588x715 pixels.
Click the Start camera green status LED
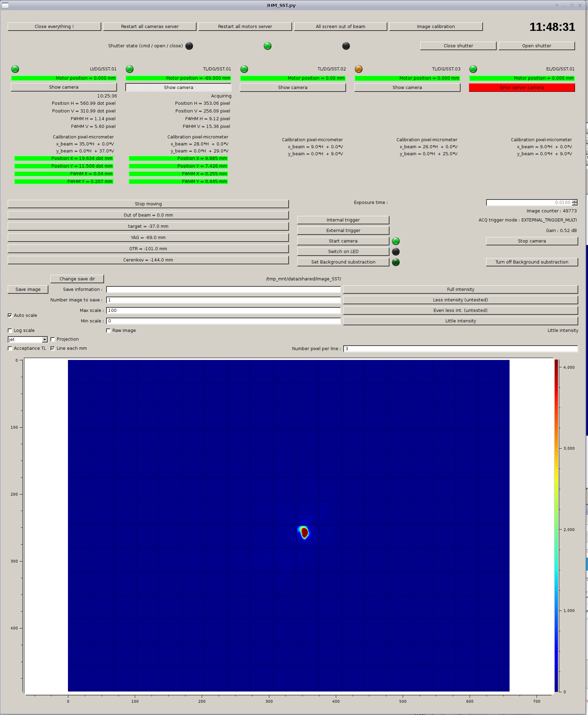[x=396, y=241]
